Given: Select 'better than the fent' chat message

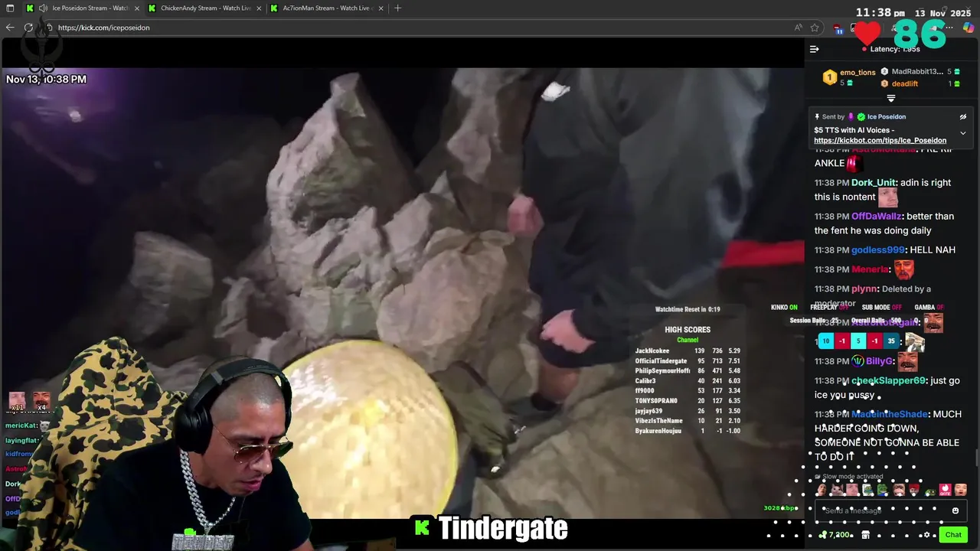Looking at the screenshot, I should click(x=884, y=223).
